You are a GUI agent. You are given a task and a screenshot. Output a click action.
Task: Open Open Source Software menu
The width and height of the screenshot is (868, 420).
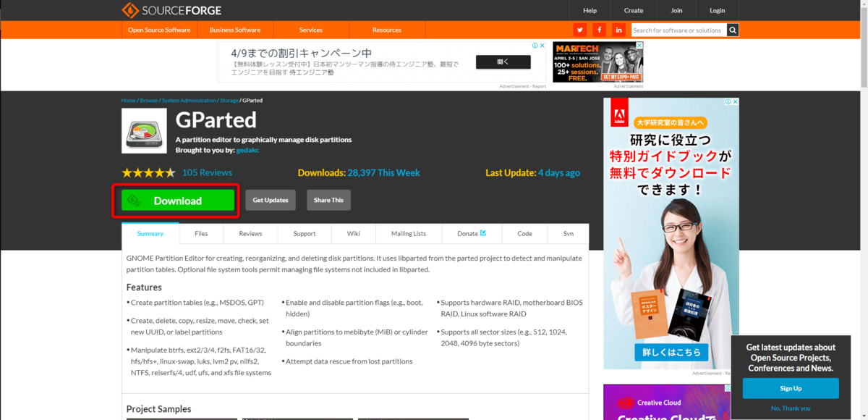pos(159,30)
